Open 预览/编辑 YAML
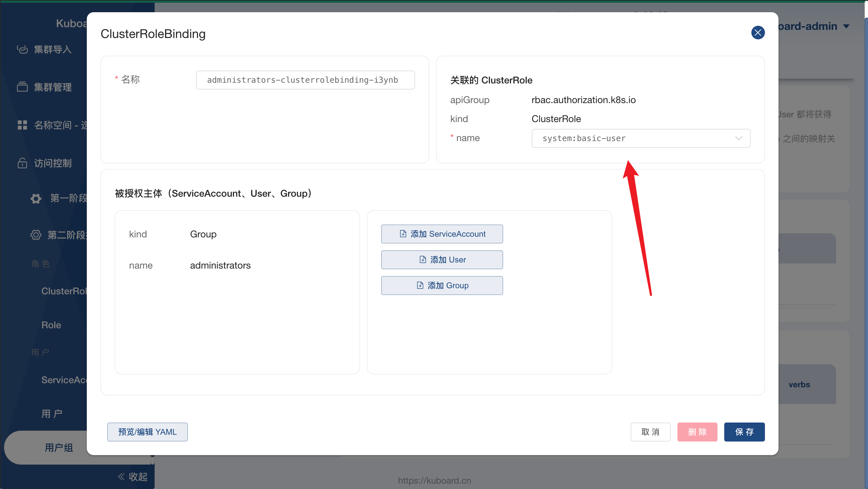The height and width of the screenshot is (489, 868). (x=147, y=432)
